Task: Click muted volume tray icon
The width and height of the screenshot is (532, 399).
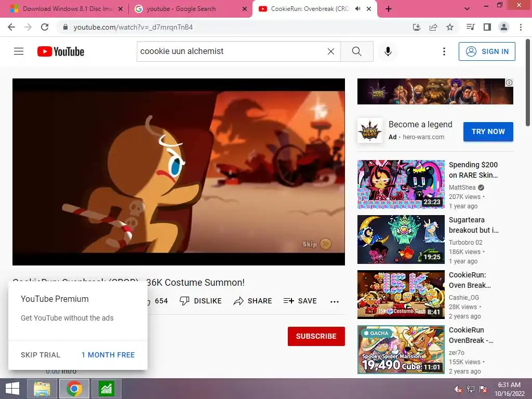Action: point(458,389)
